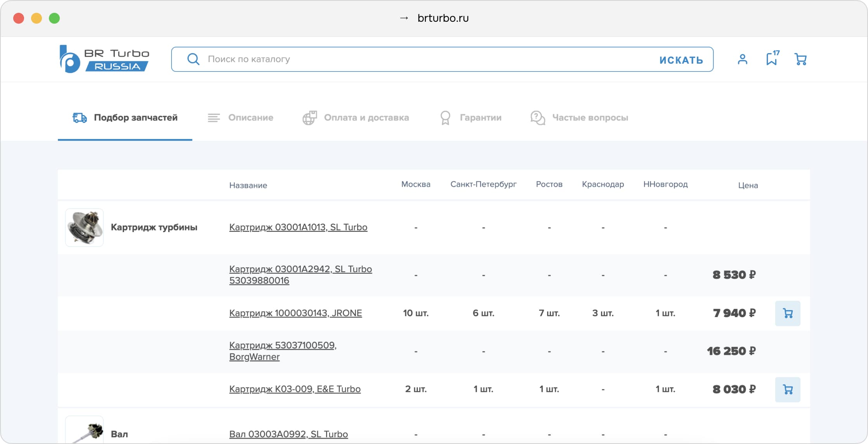This screenshot has width=868, height=444.
Task: Click the search magnifier icon
Action: tap(193, 59)
